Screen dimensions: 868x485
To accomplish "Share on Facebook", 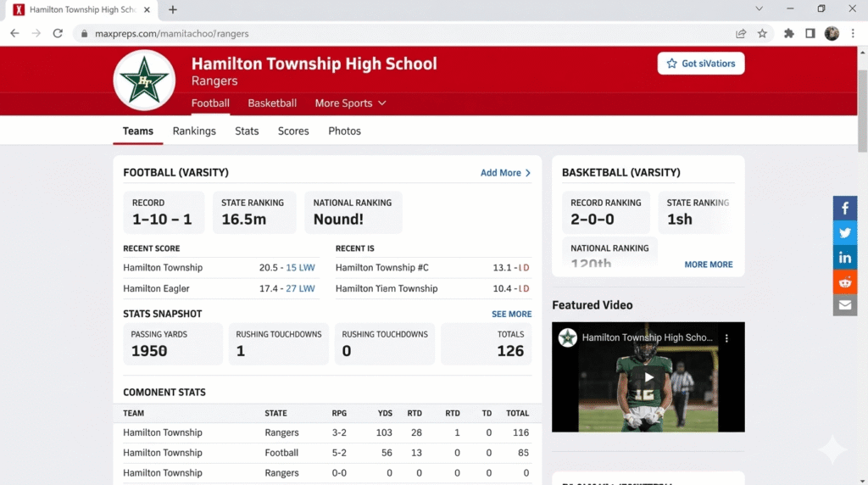I will (845, 209).
